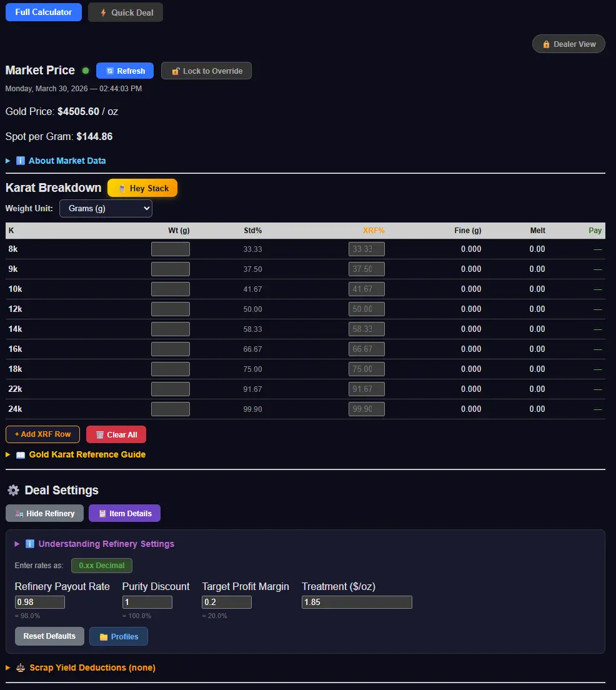Screen dimensions: 616x690
Task: Click the Pay column header
Action: coord(595,231)
